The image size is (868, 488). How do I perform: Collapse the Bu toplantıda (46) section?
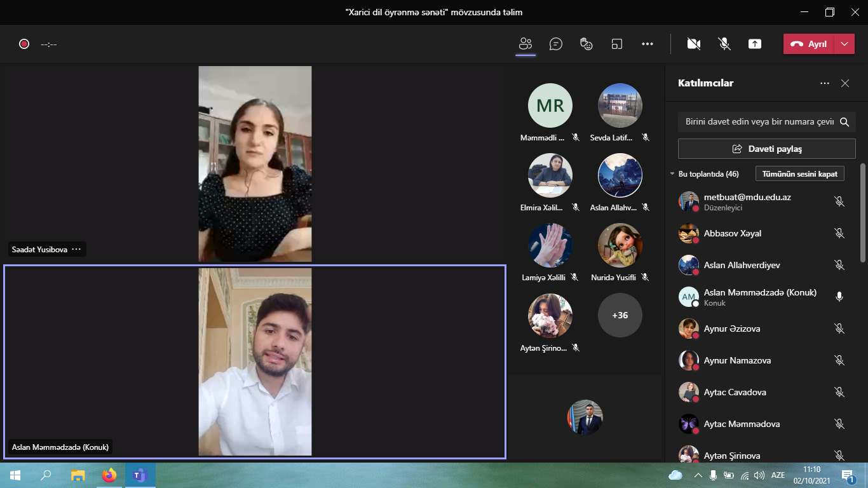pyautogui.click(x=672, y=174)
